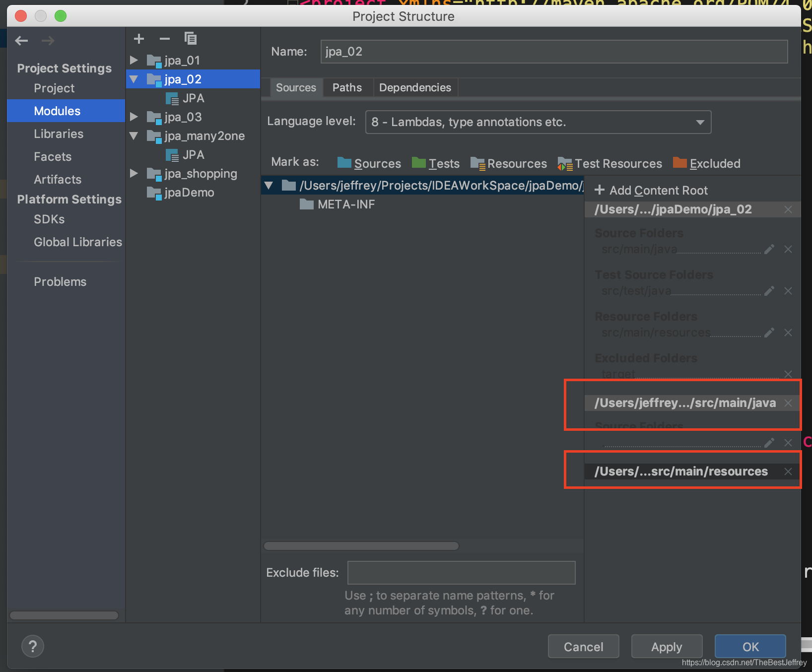Click the plus icon to add module
The width and height of the screenshot is (812, 672).
coord(139,39)
